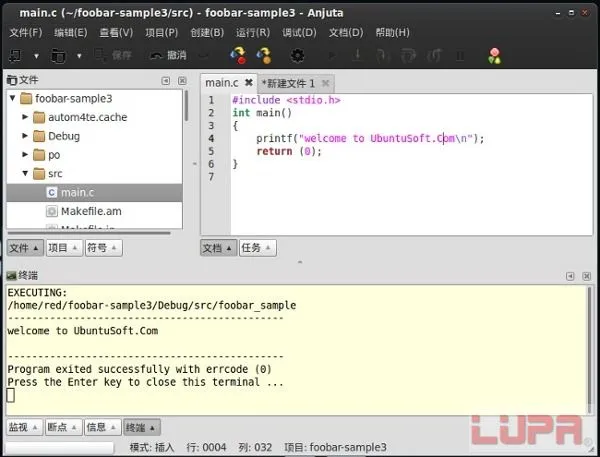
Task: Click the C file icon beside main.c
Action: [52, 192]
